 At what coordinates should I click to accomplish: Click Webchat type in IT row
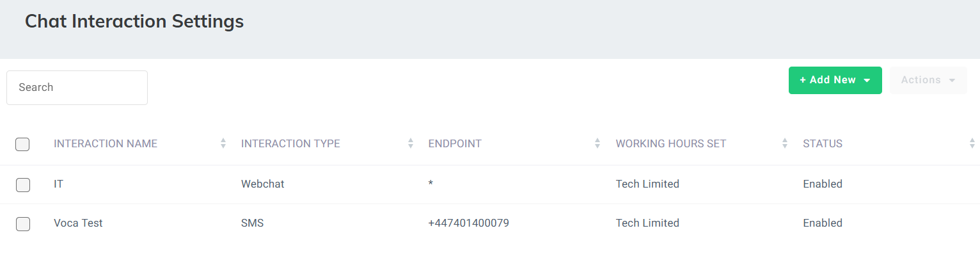pos(262,184)
